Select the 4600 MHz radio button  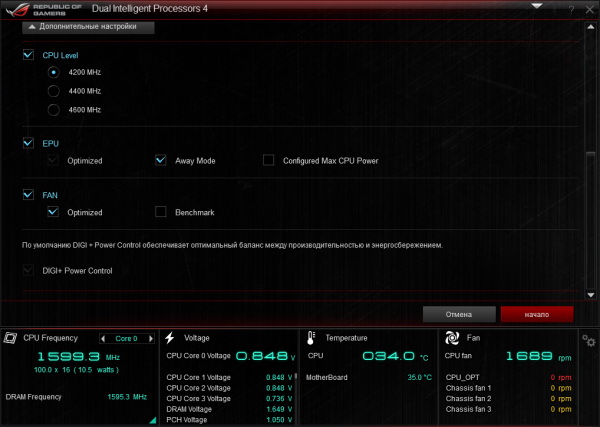(x=54, y=110)
